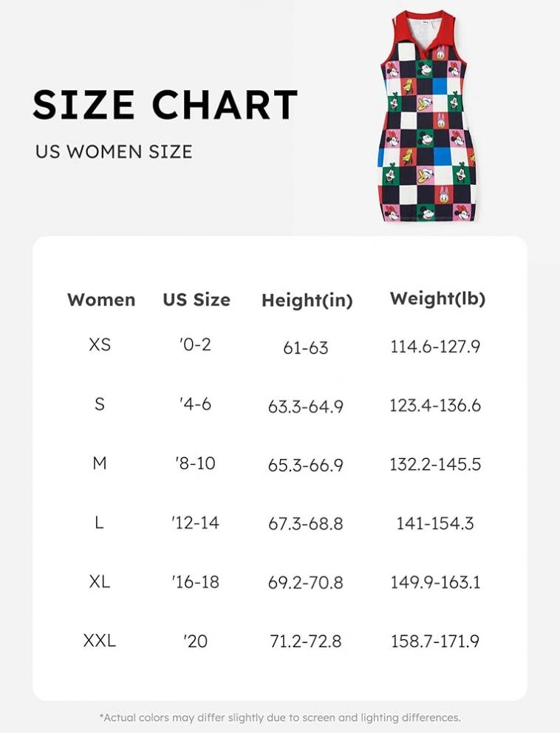Click the US WOMEN SIZE subtitle

pos(114,152)
